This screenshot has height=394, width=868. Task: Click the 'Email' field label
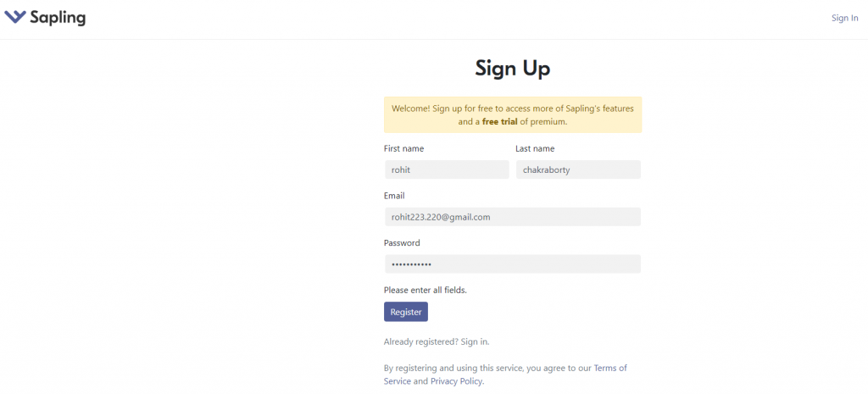click(394, 196)
